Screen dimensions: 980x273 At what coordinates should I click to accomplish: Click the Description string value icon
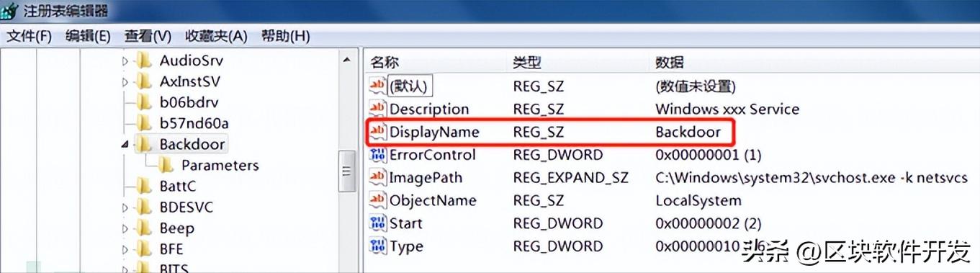click(378, 109)
